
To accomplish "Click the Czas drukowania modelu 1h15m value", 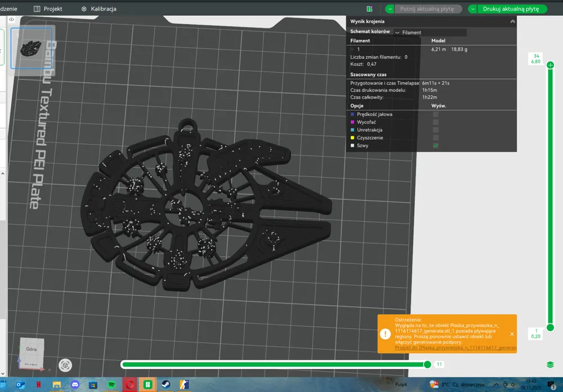I will [x=430, y=90].
